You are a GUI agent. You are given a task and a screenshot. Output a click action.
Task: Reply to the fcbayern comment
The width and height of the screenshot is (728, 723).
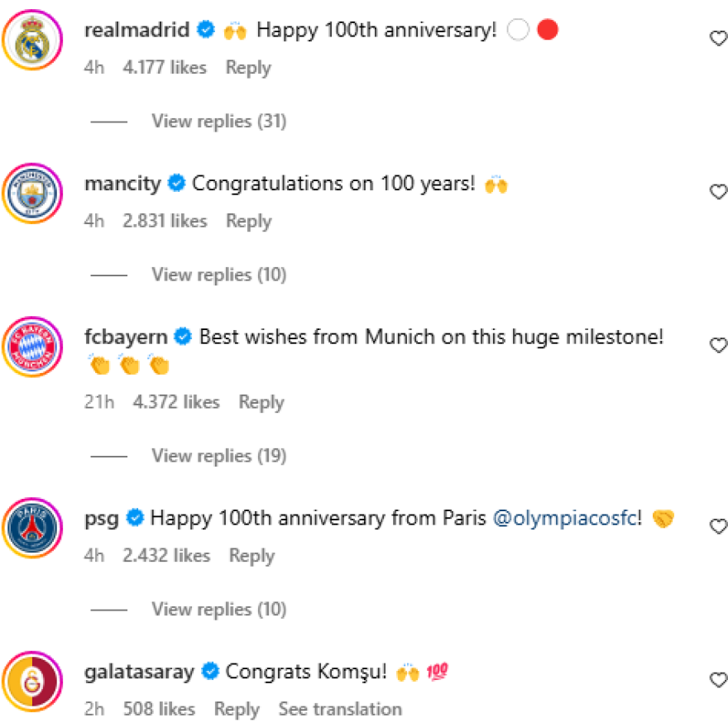(x=261, y=403)
